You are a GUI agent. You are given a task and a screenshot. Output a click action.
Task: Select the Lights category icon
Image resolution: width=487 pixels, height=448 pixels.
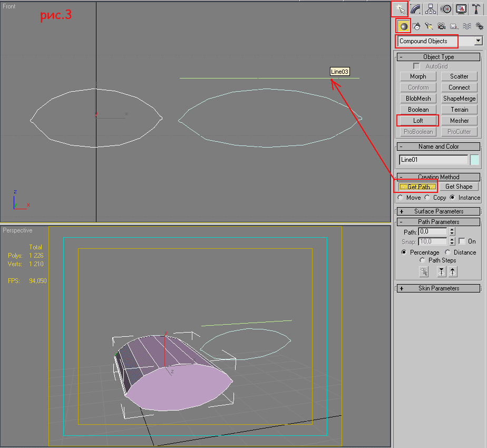tap(429, 26)
